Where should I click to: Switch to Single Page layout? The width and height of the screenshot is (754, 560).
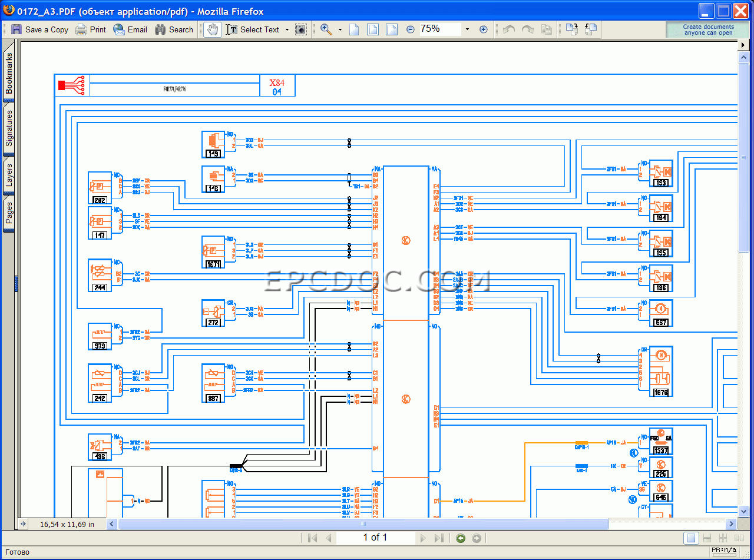coord(692,538)
